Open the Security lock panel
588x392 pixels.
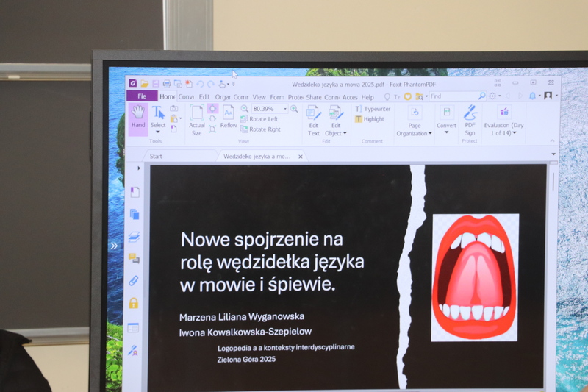134,303
